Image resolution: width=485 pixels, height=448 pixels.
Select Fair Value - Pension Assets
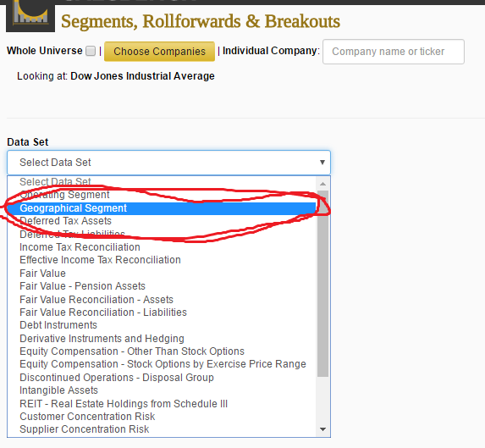[162, 286]
